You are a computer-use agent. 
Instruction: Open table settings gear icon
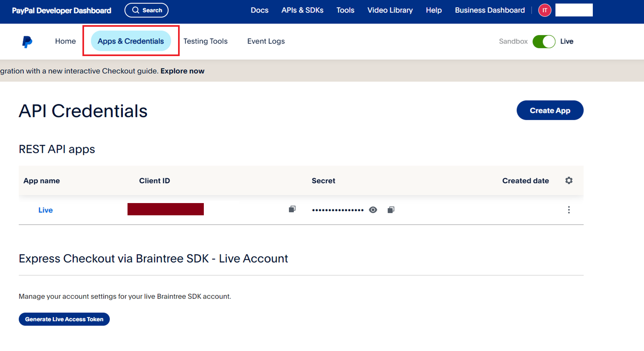(569, 180)
